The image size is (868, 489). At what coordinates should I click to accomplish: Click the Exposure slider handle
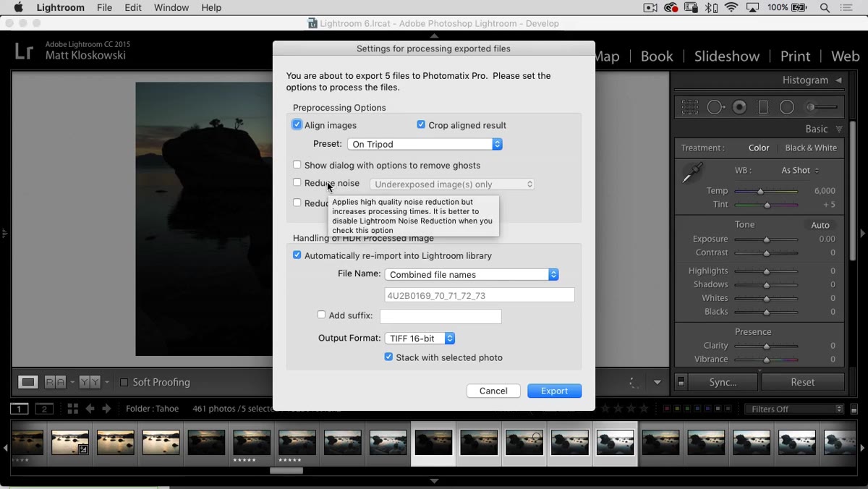(x=767, y=239)
